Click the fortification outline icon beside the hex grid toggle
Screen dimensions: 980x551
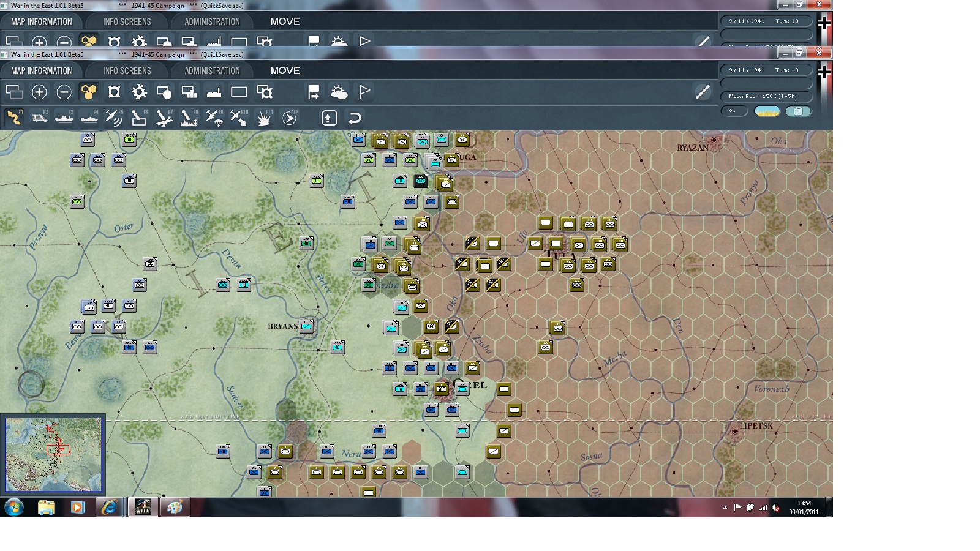[x=114, y=92]
